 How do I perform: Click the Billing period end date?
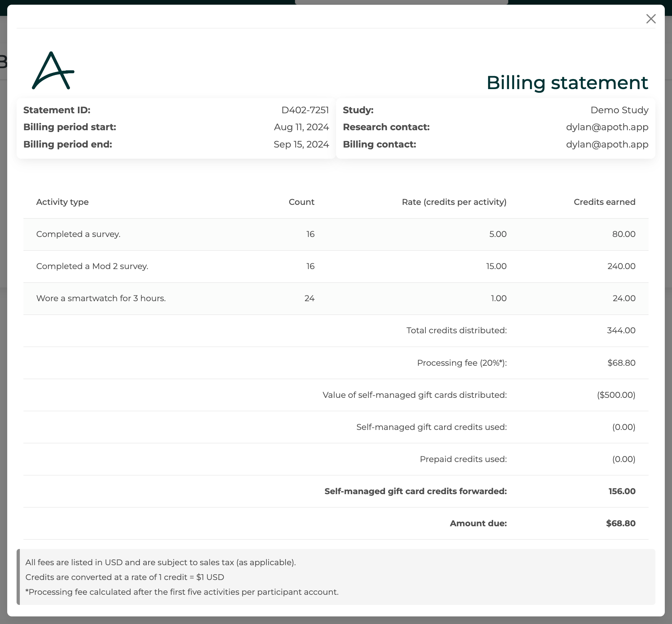click(x=301, y=144)
